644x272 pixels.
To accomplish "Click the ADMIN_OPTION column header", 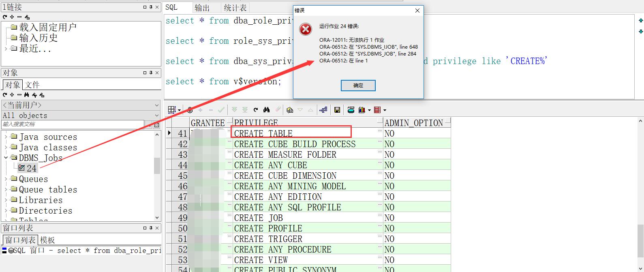I will click(x=417, y=123).
